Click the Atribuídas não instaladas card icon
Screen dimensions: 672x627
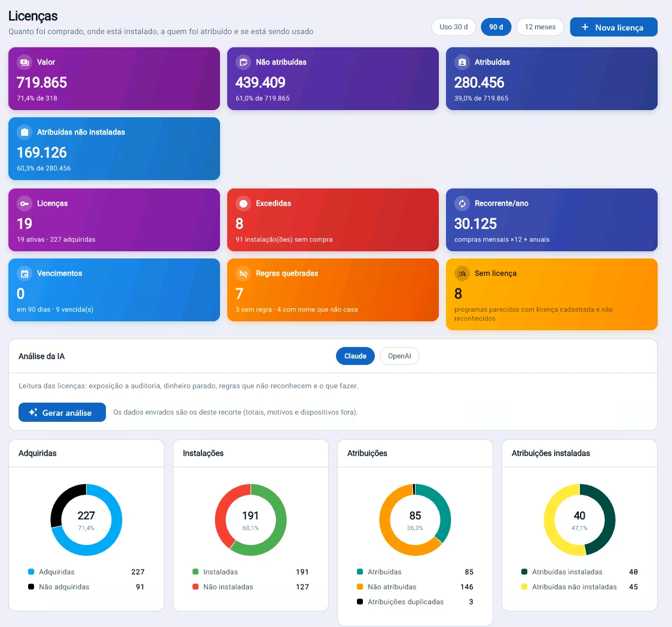[25, 132]
